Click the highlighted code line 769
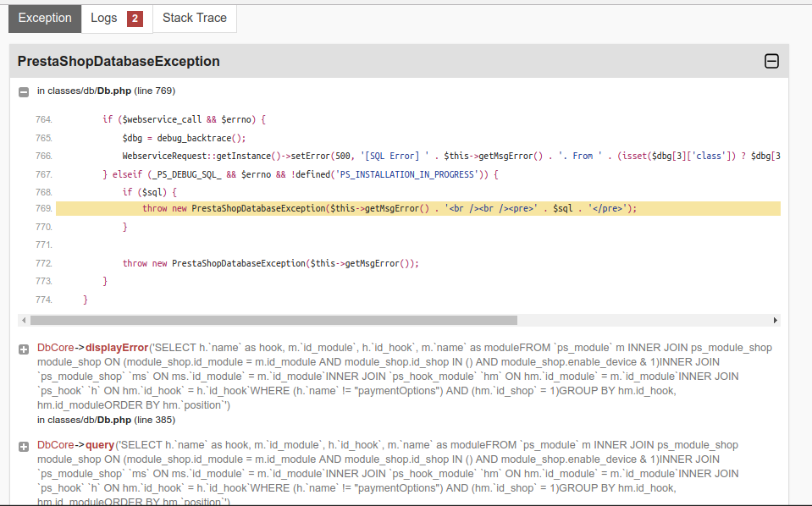The image size is (812, 506). point(418,208)
